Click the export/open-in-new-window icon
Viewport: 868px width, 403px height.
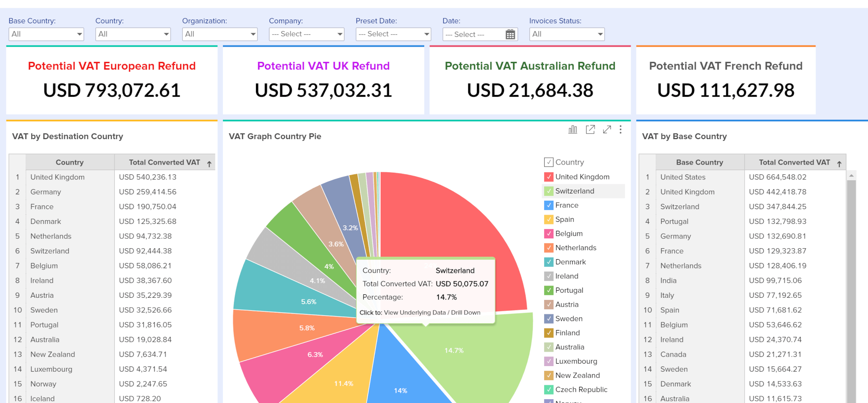click(x=590, y=129)
